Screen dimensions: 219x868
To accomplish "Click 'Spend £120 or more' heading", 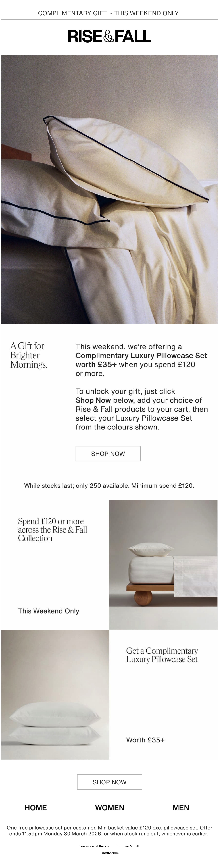I will 53,530.
